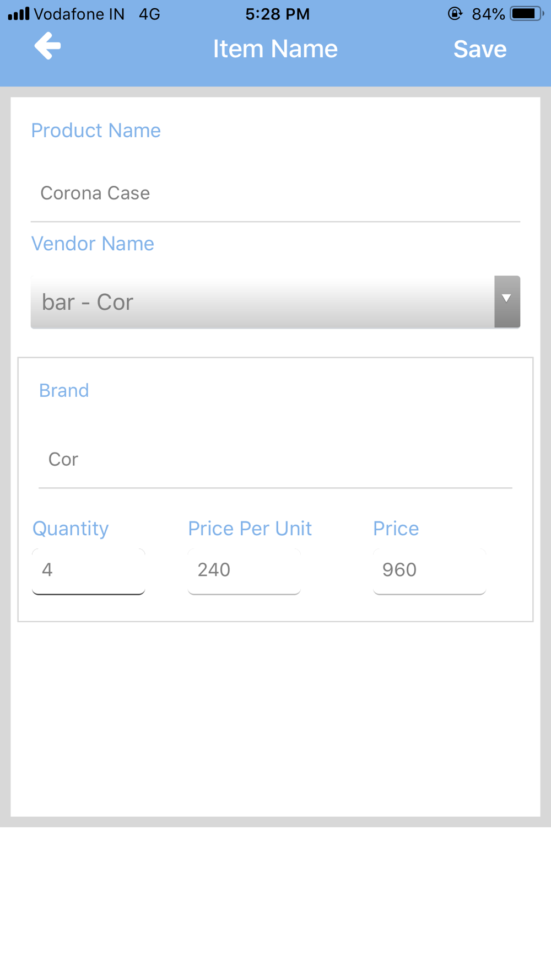Tap the back arrow icon

point(48,46)
